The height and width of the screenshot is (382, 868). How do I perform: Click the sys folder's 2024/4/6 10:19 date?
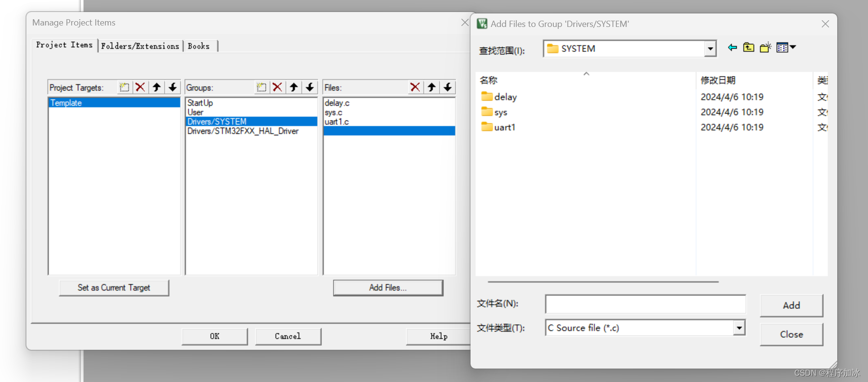732,112
